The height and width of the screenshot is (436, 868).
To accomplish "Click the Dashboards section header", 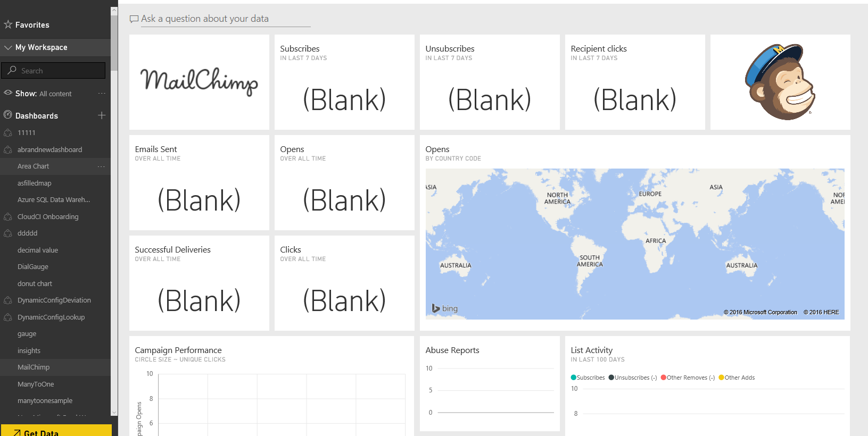I will pos(37,115).
